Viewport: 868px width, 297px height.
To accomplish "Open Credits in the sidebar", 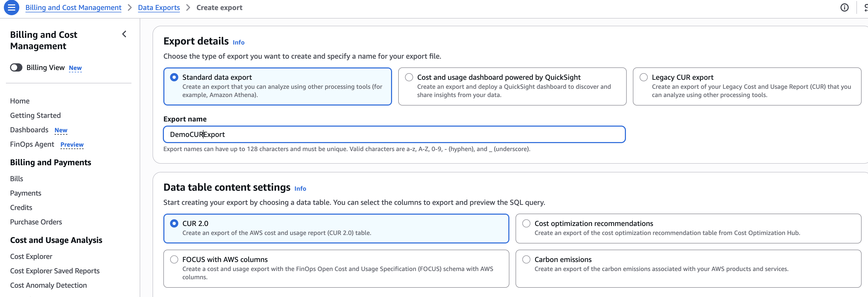I will coord(21,208).
